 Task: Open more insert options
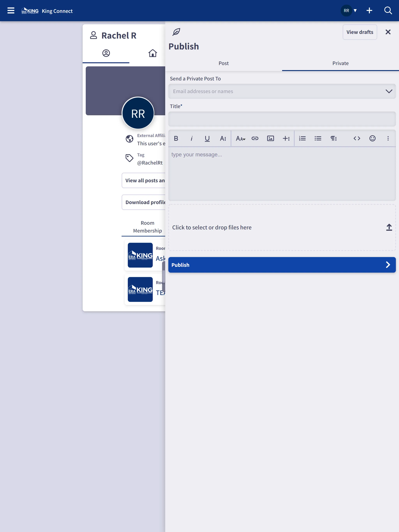(286, 138)
